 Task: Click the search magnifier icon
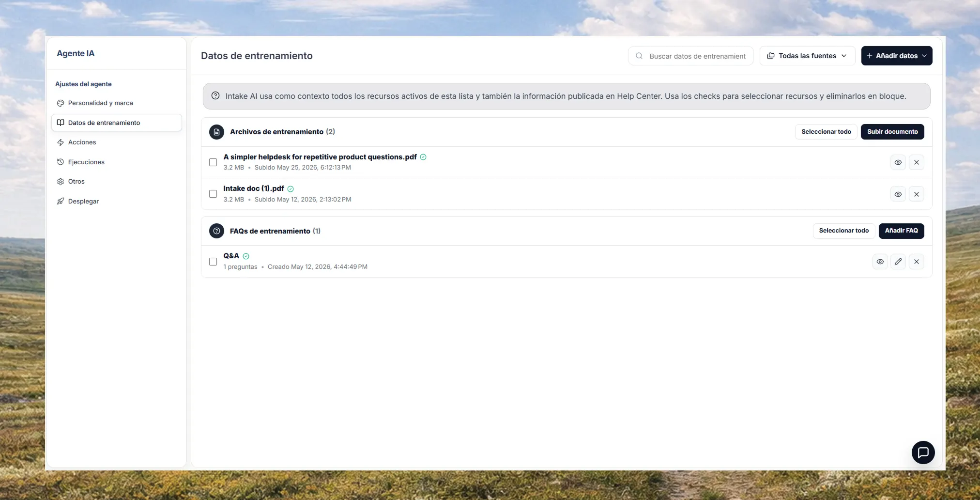coord(639,56)
